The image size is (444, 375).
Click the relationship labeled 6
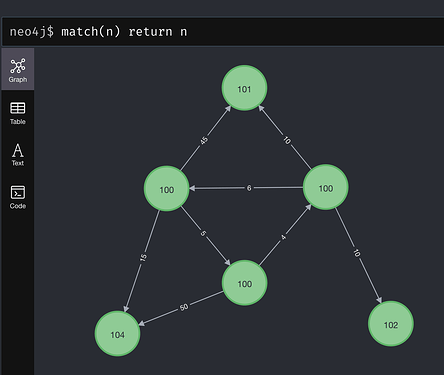249,188
